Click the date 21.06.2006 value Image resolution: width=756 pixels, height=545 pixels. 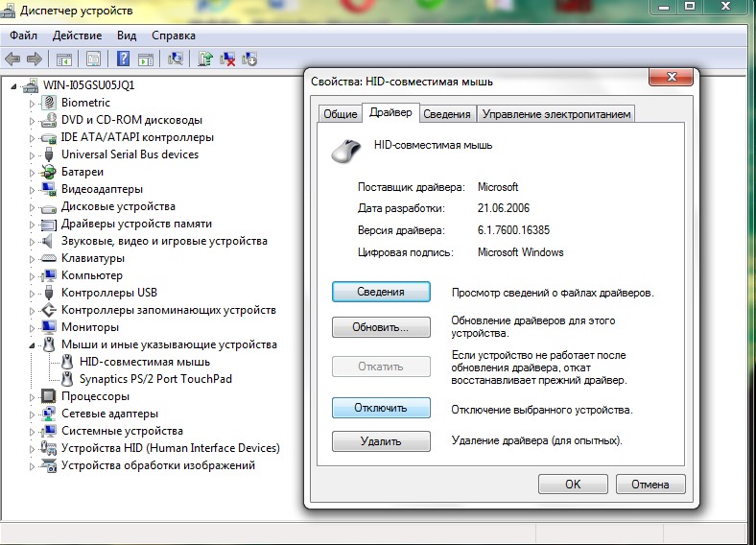point(504,208)
